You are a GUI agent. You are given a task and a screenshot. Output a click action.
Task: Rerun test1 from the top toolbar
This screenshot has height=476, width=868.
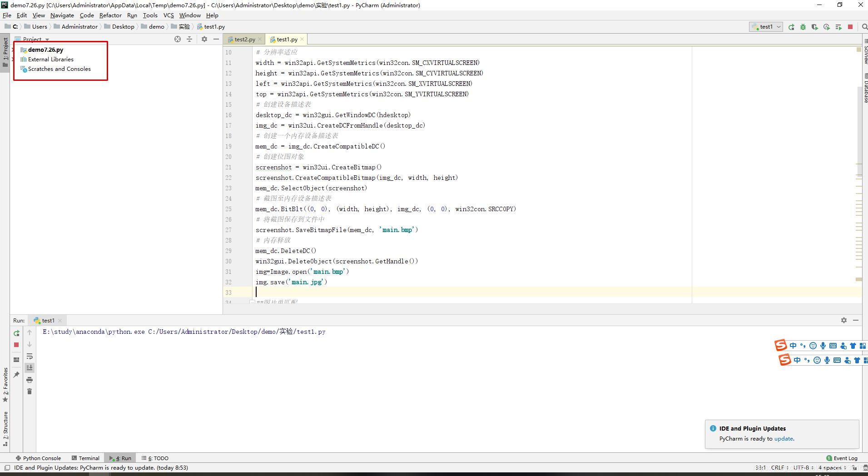[791, 27]
